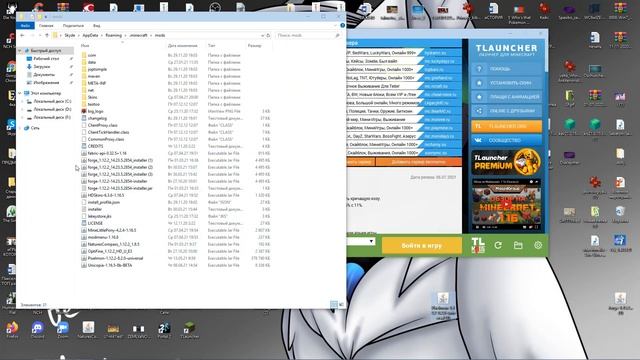Screen dimensions: 640x360
Task: Click Онлайн с друзьями share button
Action: pyautogui.click(x=506, y=111)
